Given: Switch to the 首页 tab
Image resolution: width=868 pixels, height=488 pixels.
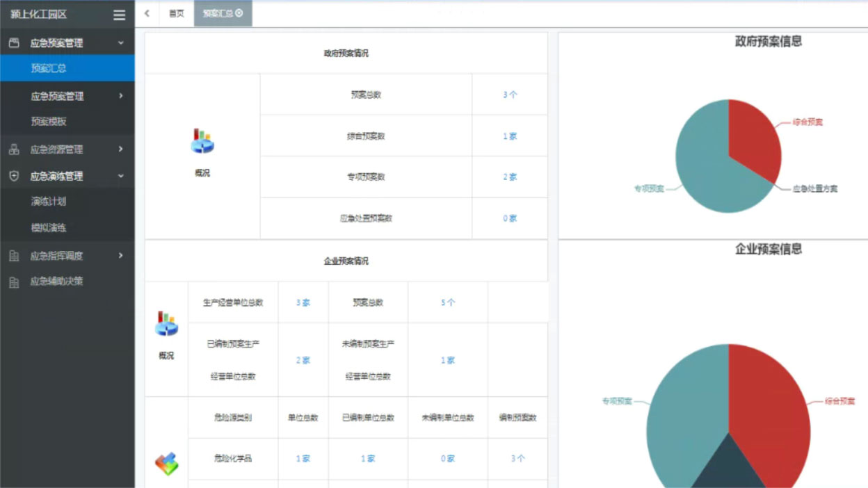Looking at the screenshot, I should [x=177, y=13].
